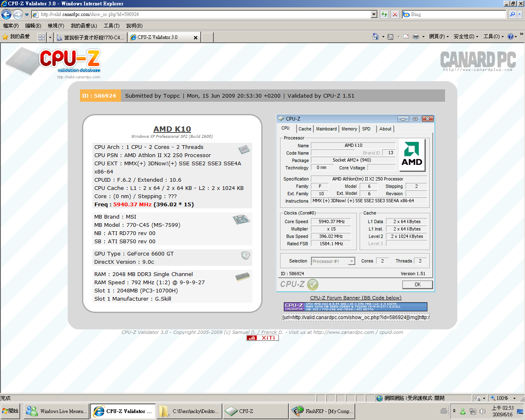Open the 檢視(V) menu
Screen dimensions: 525x420
point(56,25)
